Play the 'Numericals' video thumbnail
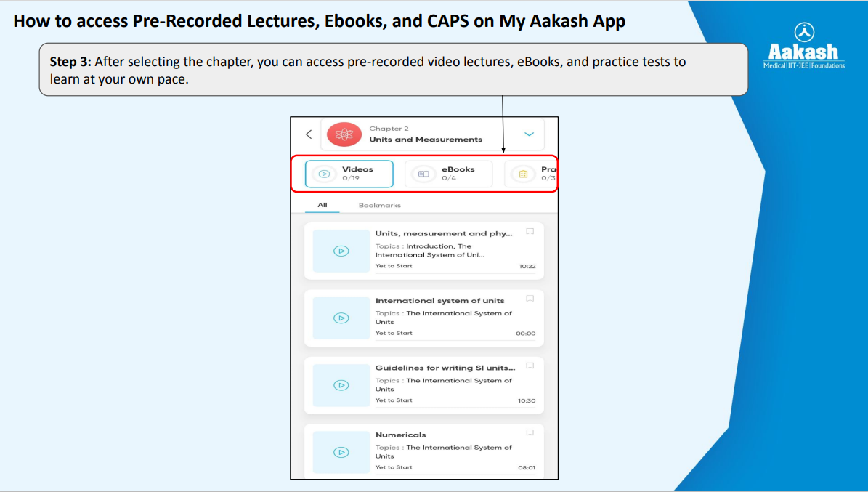Viewport: 868px width, 492px height. [341, 452]
